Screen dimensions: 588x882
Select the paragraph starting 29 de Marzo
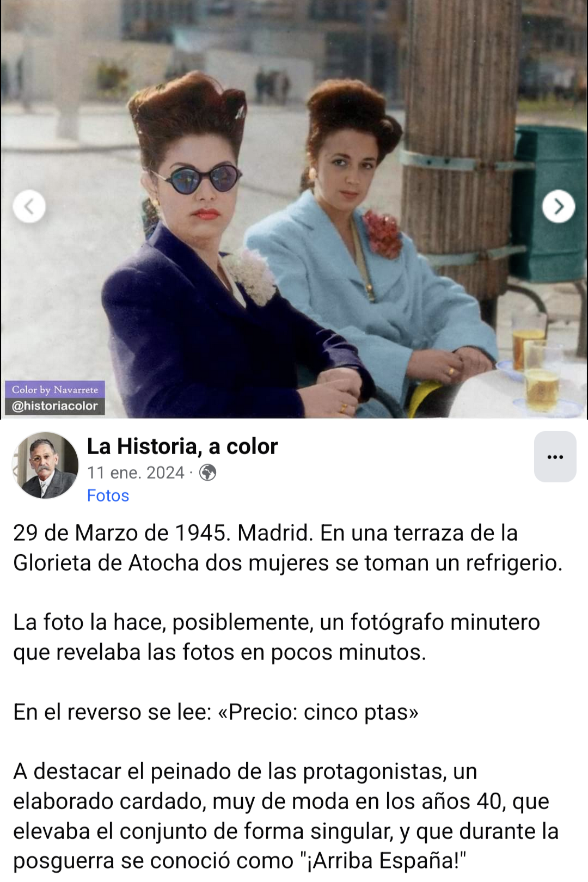click(287, 548)
